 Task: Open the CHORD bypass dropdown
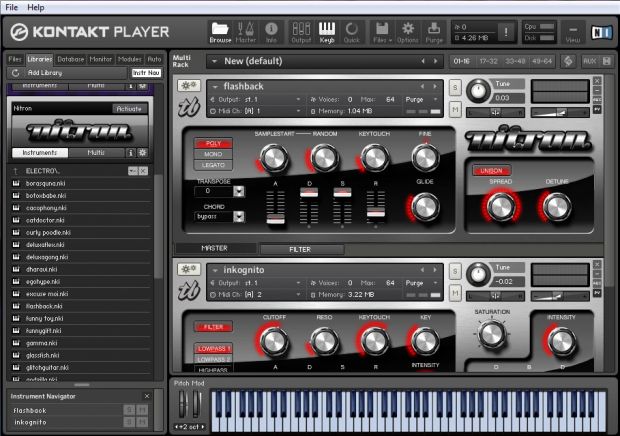(239, 217)
